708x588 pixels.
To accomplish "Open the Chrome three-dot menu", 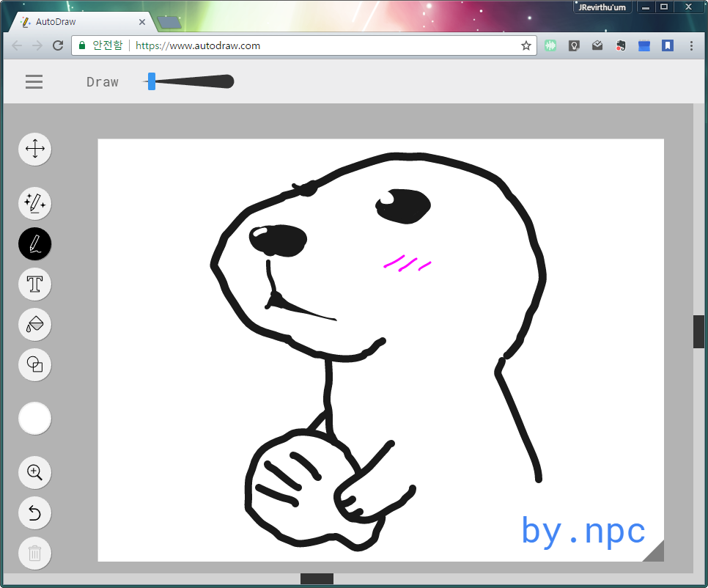I will pyautogui.click(x=691, y=45).
